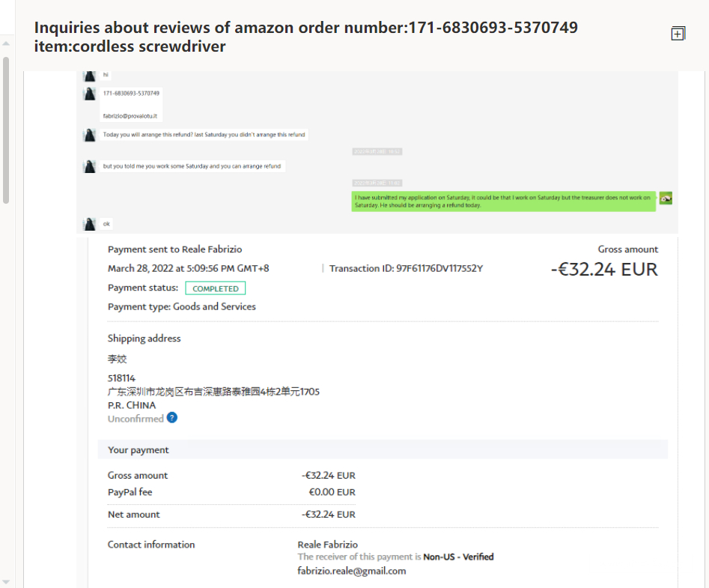Click the Unconfirmed address status link

pos(136,419)
